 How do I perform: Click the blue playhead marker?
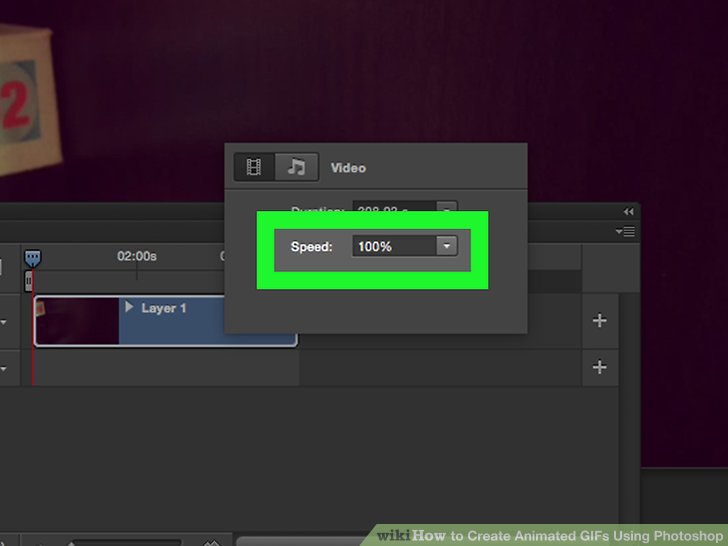pos(32,258)
